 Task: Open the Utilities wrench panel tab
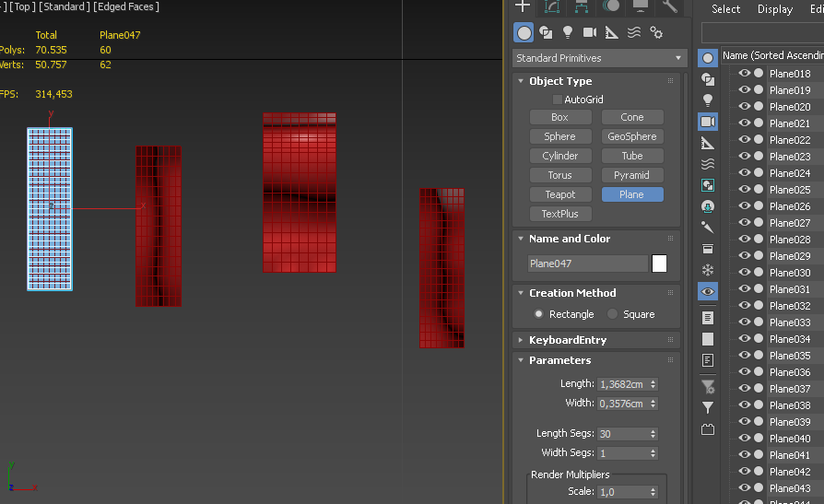tap(669, 6)
